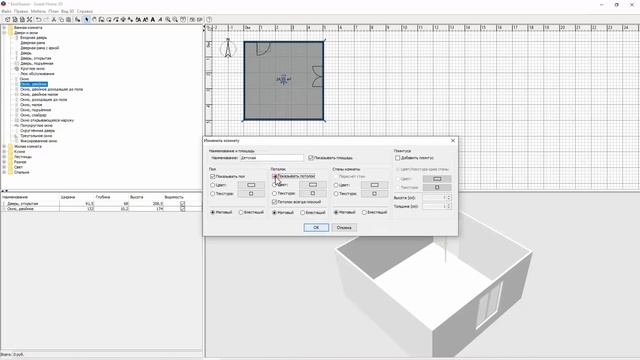Activate the Create dimensions tool

point(123,19)
